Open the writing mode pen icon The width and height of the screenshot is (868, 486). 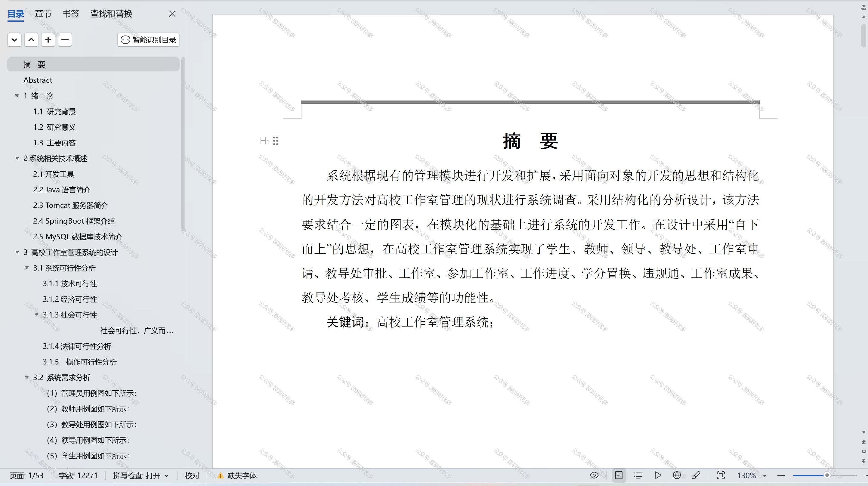click(696, 475)
